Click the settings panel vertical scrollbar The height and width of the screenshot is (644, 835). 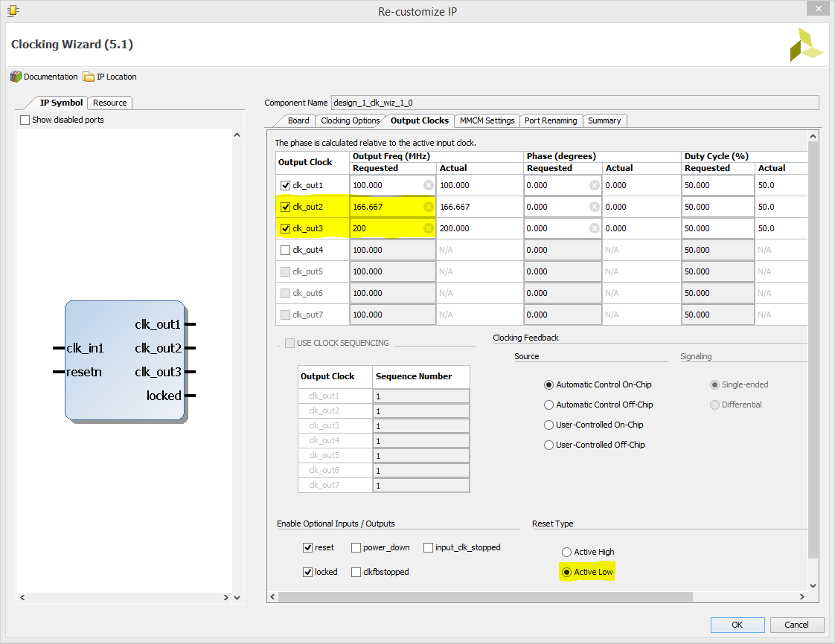click(813, 351)
